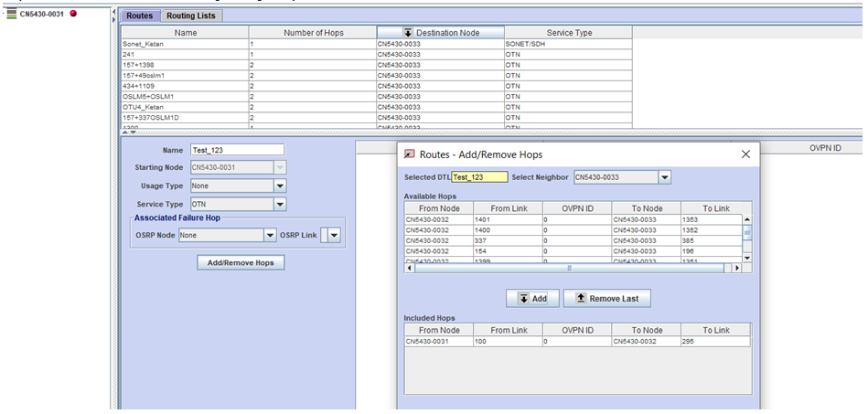Click the CN5430-0031 node icon in tree
This screenshot has width=868, height=414.
point(12,14)
